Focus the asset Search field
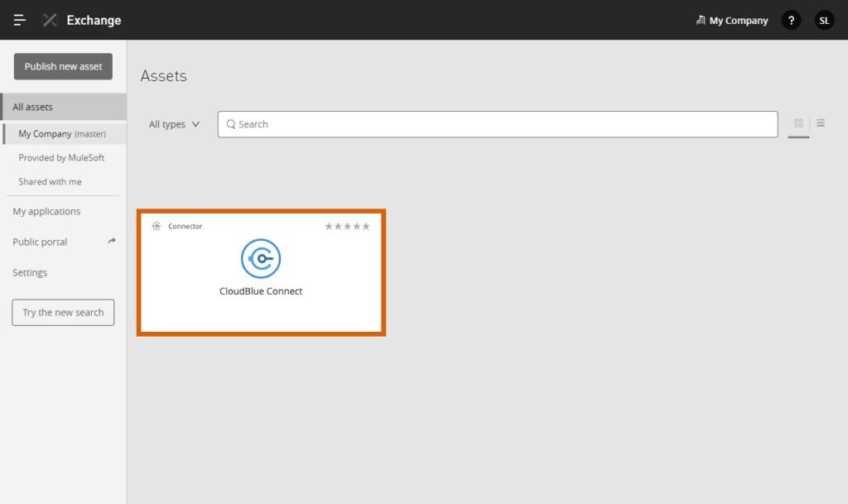The height and width of the screenshot is (504, 848). point(498,124)
